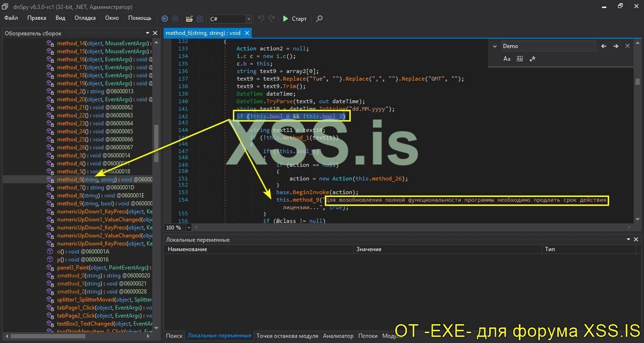Select numericUpDown1_ValueChanged in the tree
This screenshot has height=343, width=644.
pos(104,220)
